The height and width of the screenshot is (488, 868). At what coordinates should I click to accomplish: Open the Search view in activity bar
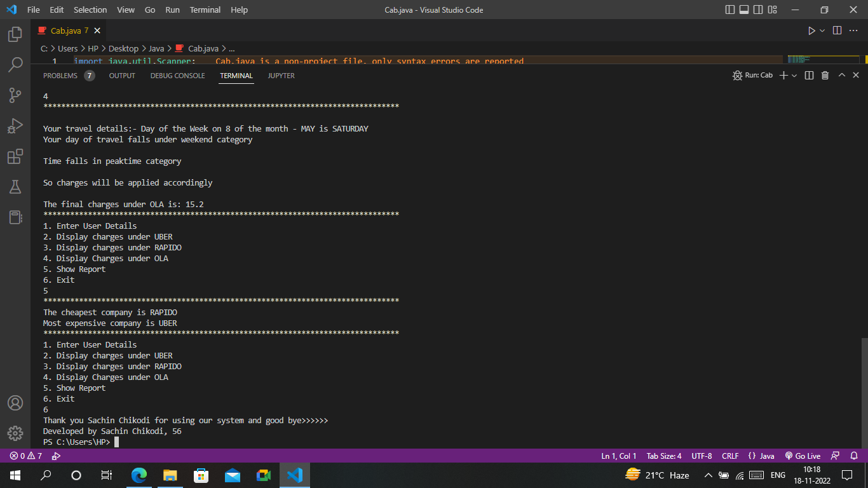point(15,65)
